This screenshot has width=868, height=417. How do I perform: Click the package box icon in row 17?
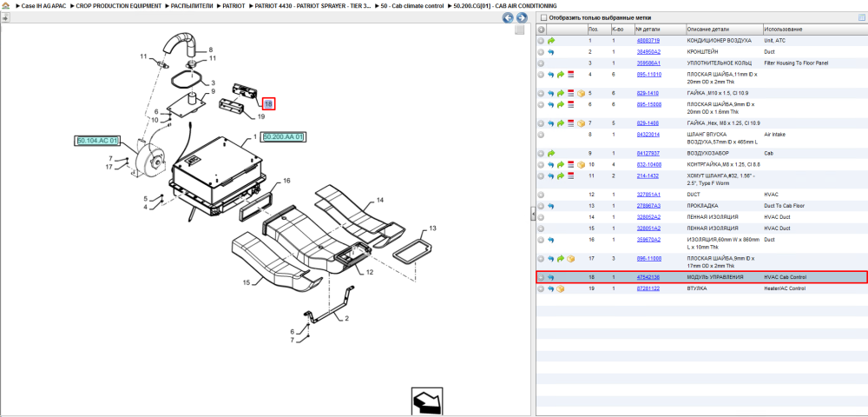(x=571, y=258)
